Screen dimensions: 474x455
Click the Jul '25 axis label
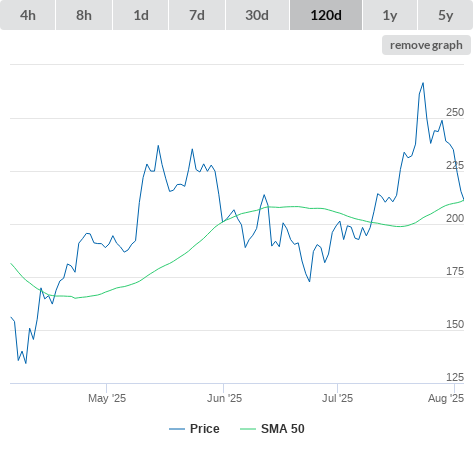[x=337, y=398]
